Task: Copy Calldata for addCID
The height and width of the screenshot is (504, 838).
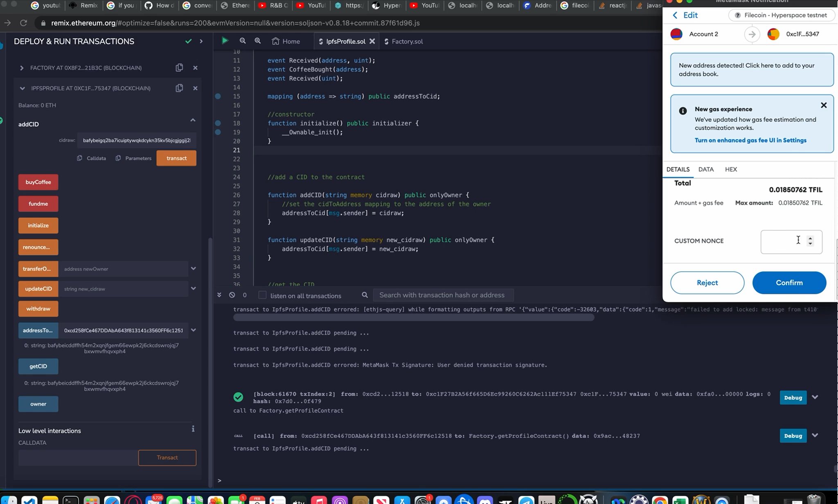Action: (92, 158)
